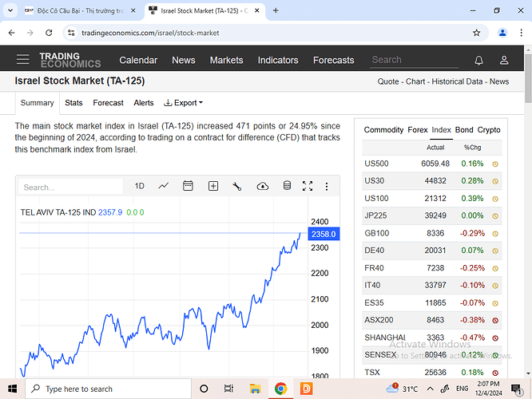The height and width of the screenshot is (399, 532).
Task: Open the chart calendar date range icon
Action: 188,186
